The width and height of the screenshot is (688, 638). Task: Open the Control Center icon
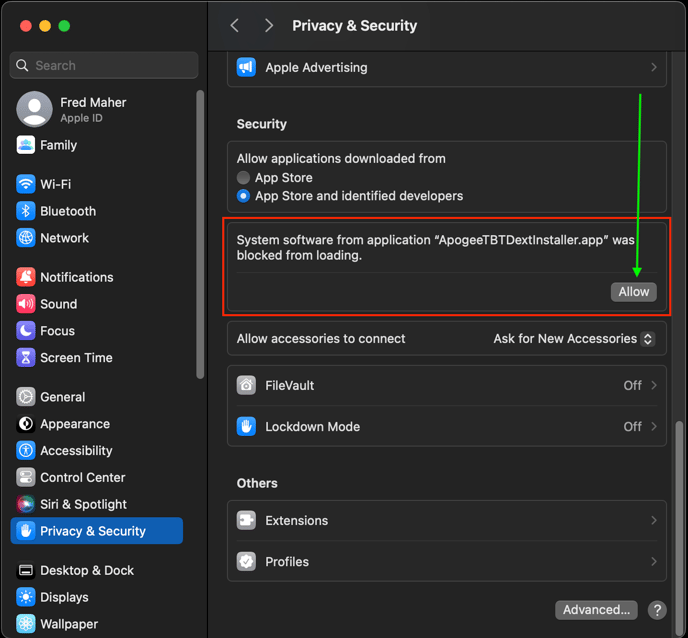click(25, 477)
